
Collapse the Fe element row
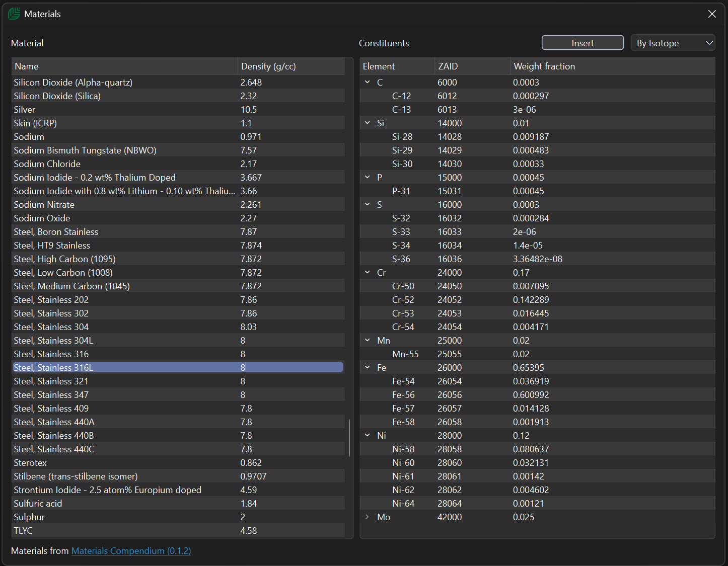coord(368,367)
